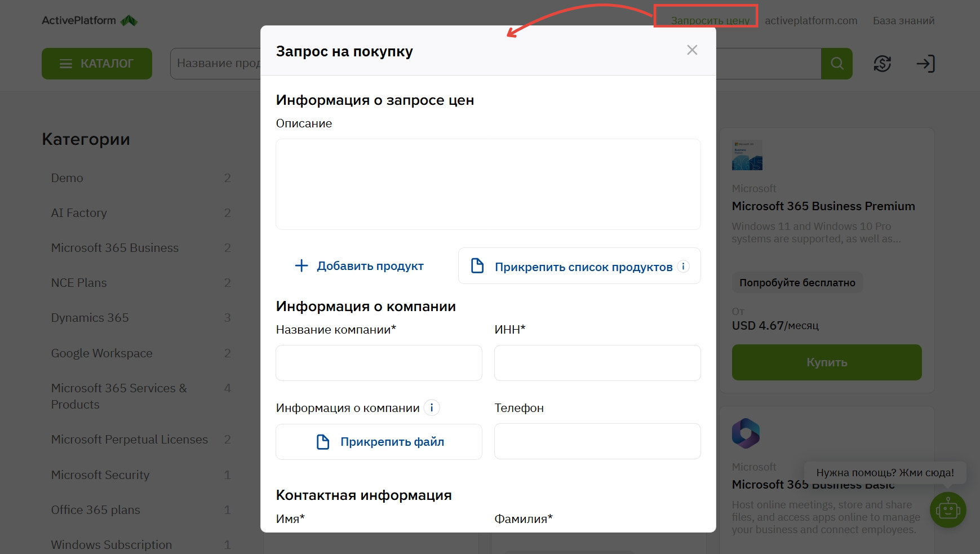The width and height of the screenshot is (980, 554).
Task: Open Microsoft 365 Business Premium product title
Action: (x=823, y=206)
